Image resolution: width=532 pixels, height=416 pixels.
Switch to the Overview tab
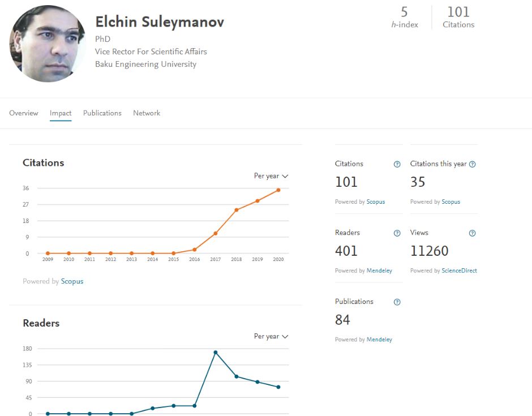[x=24, y=113]
